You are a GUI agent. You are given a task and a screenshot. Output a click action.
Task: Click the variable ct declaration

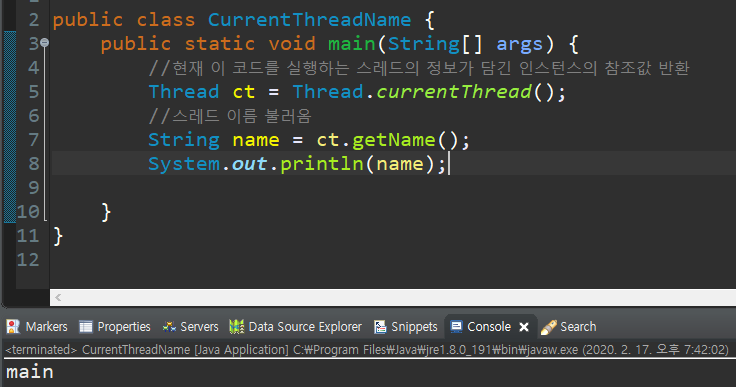tap(244, 92)
